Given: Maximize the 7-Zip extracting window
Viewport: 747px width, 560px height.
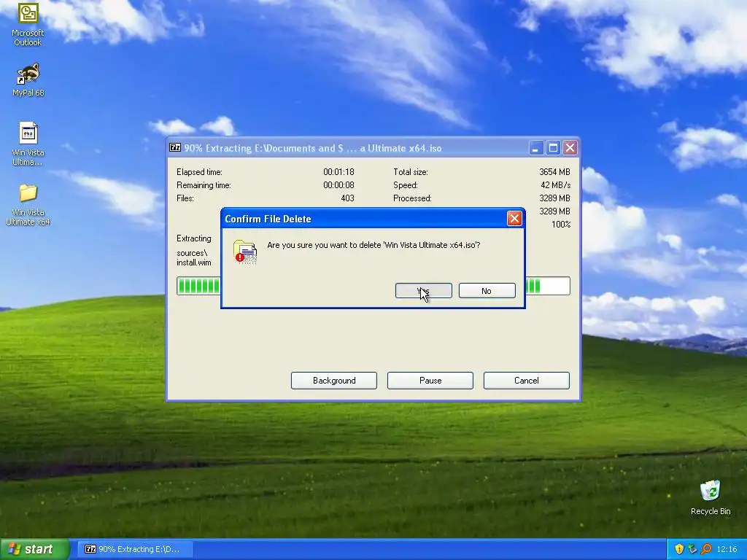Looking at the screenshot, I should (x=553, y=148).
